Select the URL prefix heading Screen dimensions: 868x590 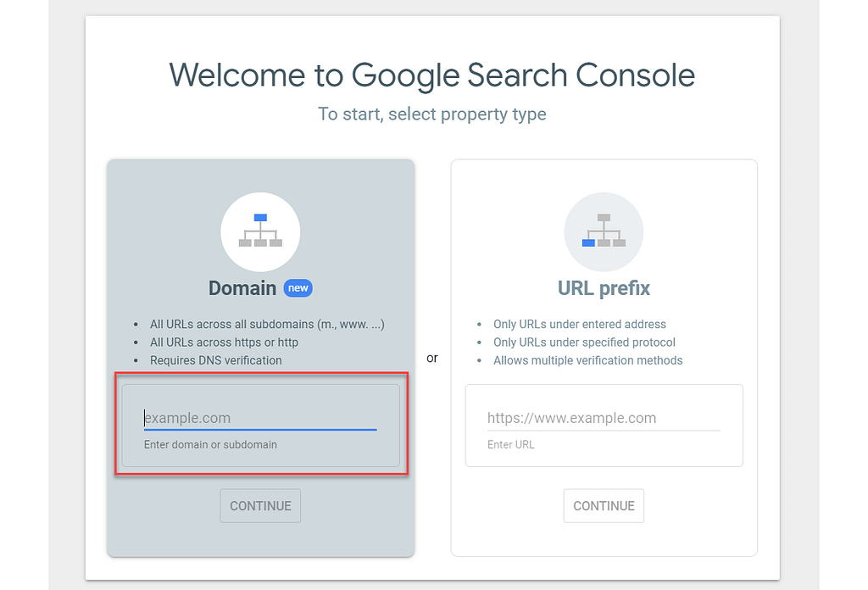[604, 288]
